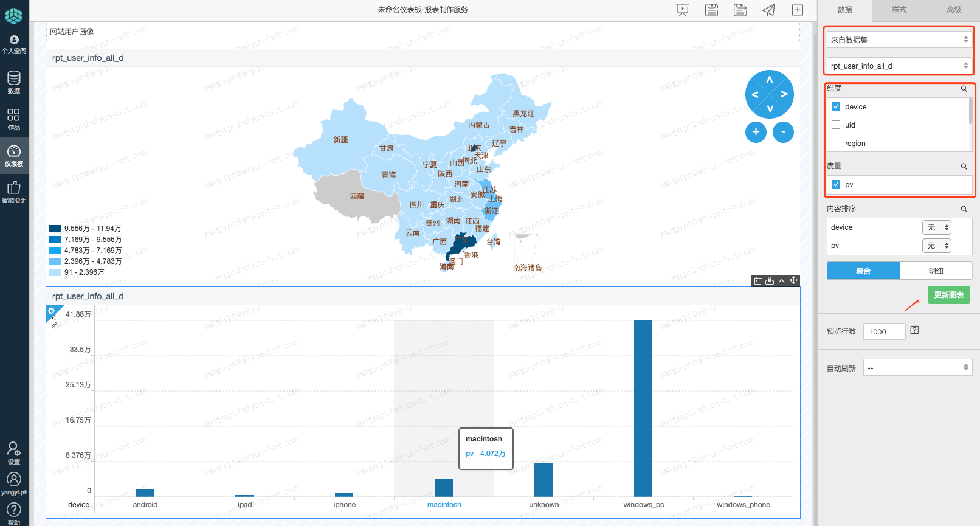
Task: Click the 更新图表 update chart button
Action: (949, 295)
